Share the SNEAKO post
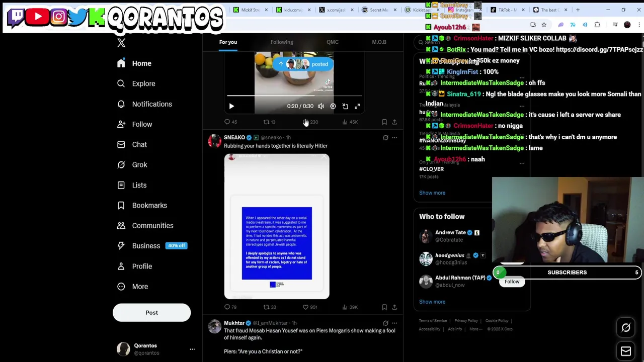 394,307
